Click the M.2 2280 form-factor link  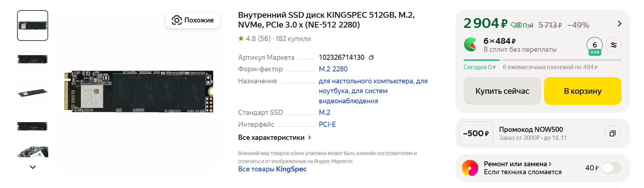[x=333, y=69]
